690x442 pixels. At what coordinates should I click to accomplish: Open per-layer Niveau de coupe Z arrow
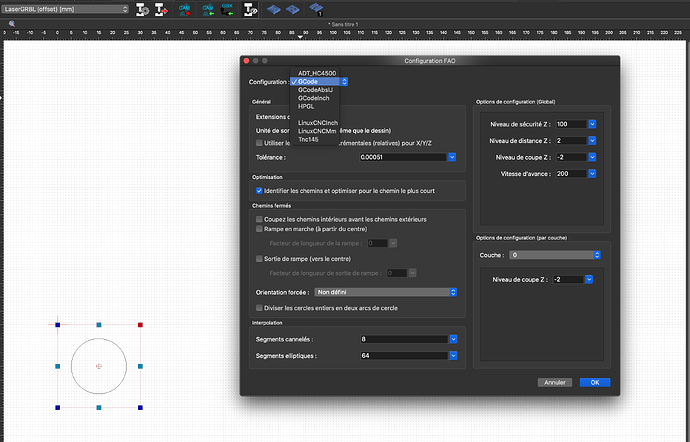click(x=589, y=280)
